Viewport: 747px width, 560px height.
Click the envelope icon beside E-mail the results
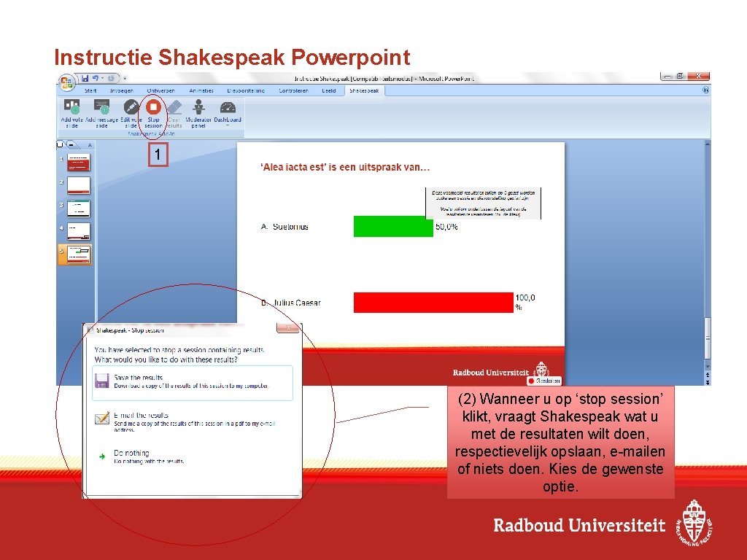pyautogui.click(x=102, y=419)
